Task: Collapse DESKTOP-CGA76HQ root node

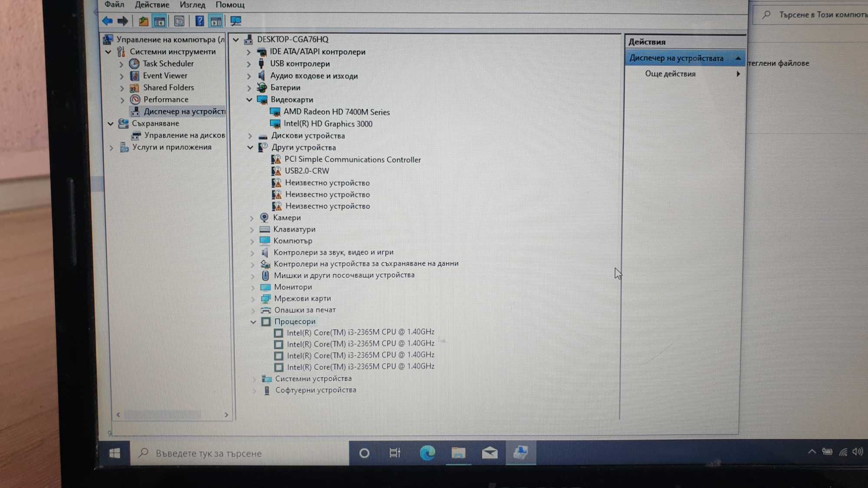Action: point(236,39)
